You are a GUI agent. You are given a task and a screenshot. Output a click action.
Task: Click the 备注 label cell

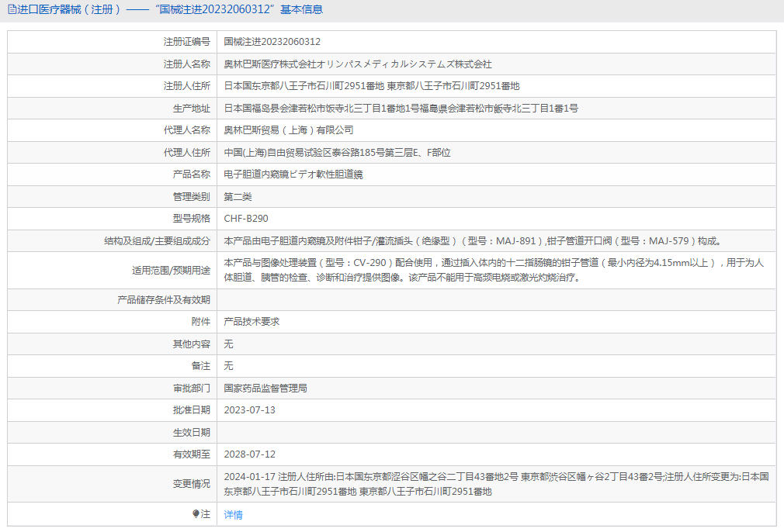tap(112, 366)
